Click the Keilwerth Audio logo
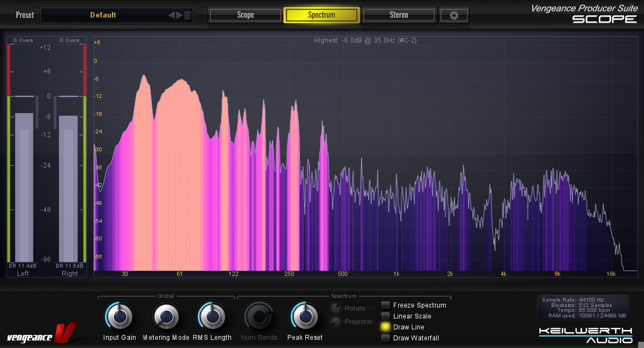The image size is (644, 348). point(586,335)
